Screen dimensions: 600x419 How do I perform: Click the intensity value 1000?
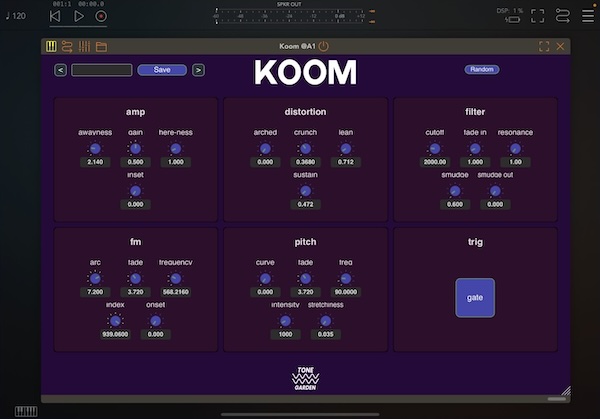(285, 334)
